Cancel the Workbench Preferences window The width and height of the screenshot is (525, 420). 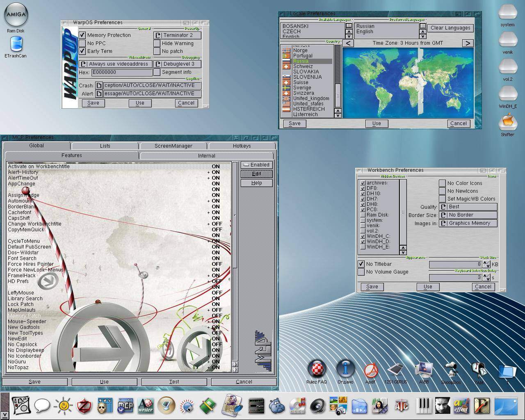[x=483, y=287]
